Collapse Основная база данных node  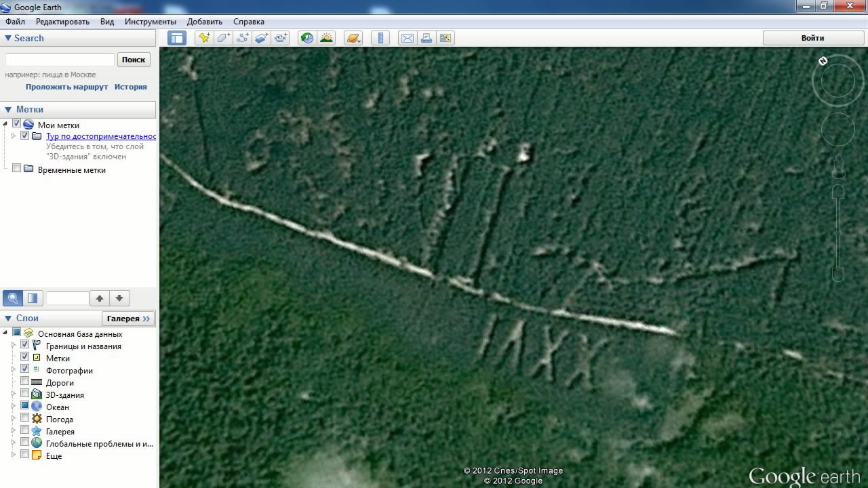5,333
